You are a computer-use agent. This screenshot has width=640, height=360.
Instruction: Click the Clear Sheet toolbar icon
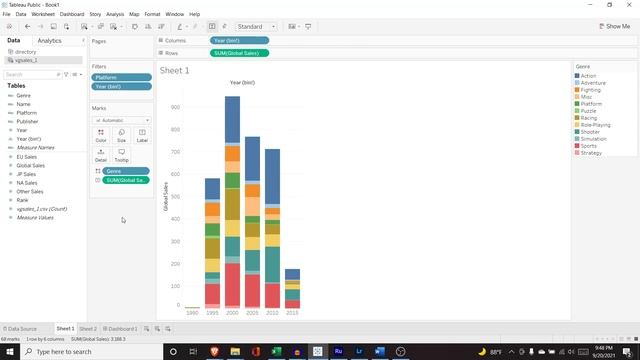click(x=113, y=27)
